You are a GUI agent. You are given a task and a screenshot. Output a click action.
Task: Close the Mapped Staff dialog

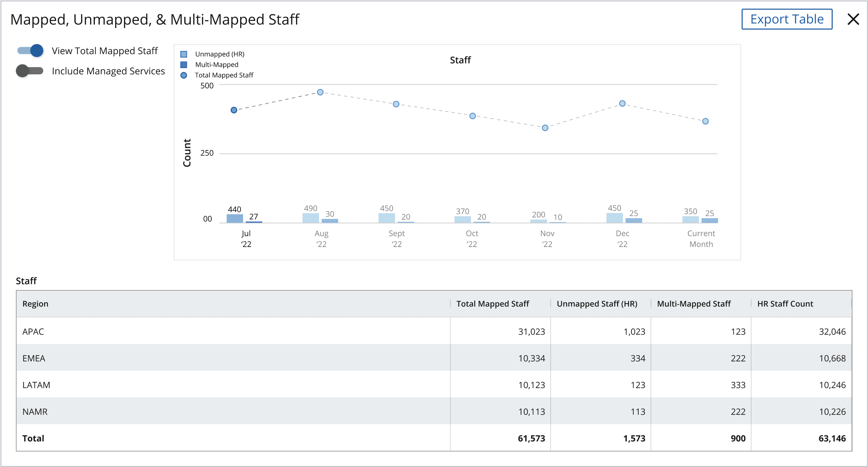[x=853, y=19]
